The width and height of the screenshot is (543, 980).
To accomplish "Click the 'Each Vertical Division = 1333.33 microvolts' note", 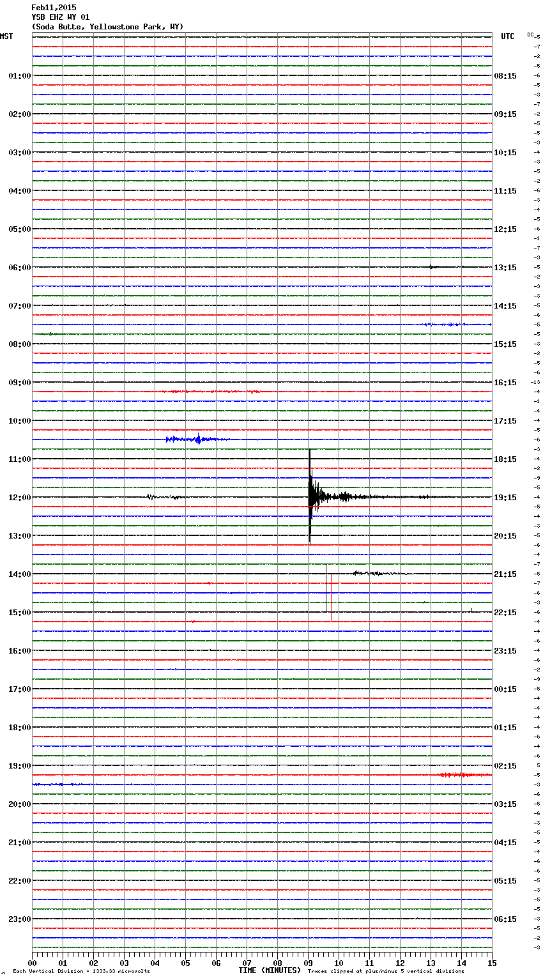I will [81, 971].
